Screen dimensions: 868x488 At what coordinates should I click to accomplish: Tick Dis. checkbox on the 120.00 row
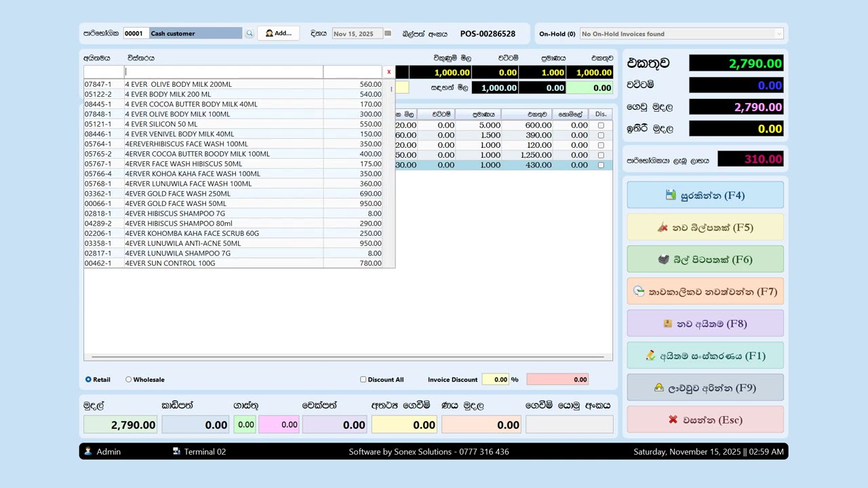click(x=601, y=145)
